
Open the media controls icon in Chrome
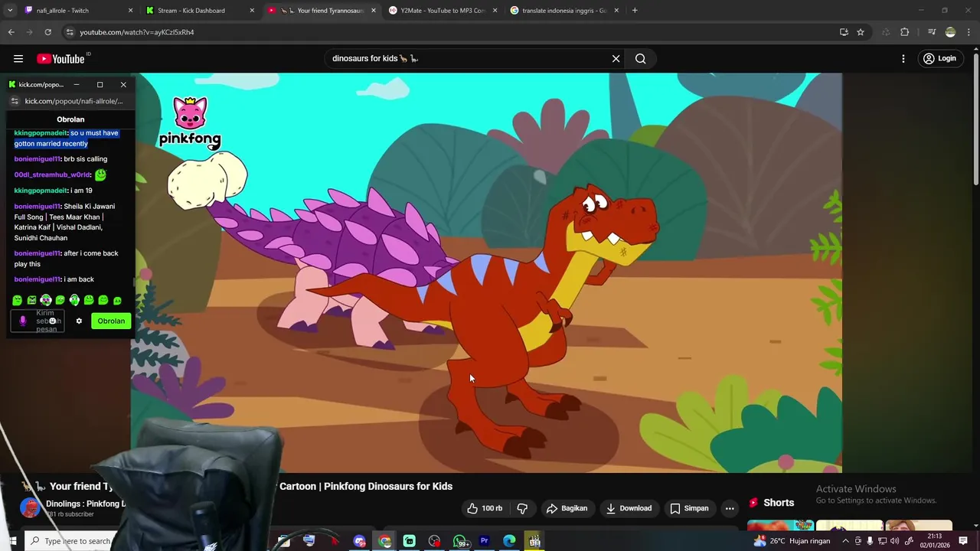(932, 32)
